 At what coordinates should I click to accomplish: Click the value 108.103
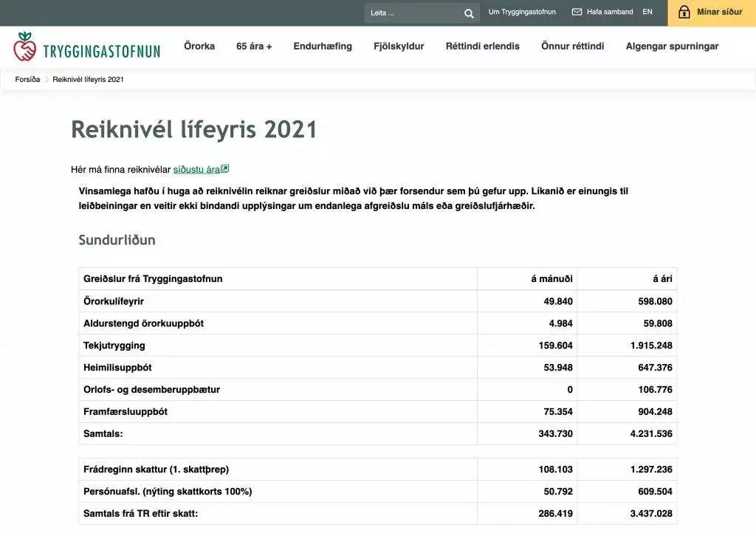[555, 470]
